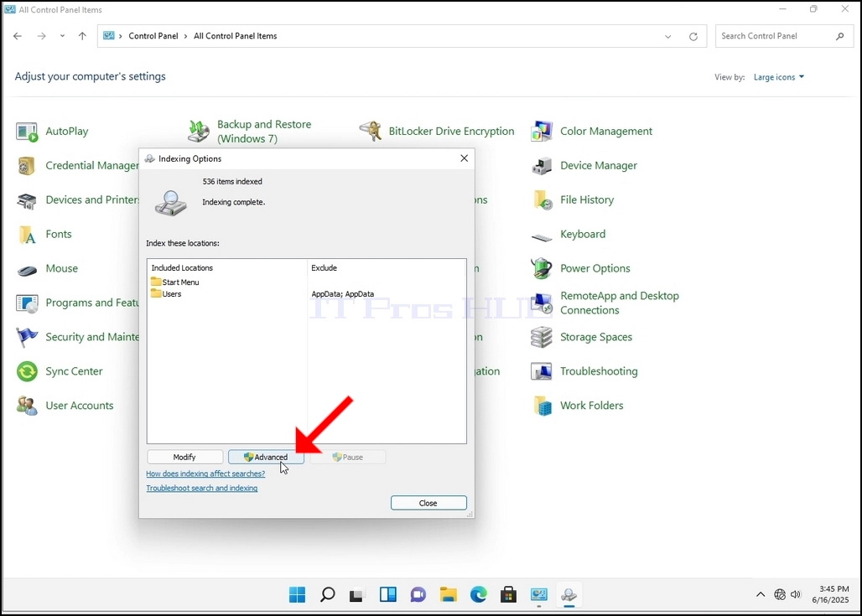The image size is (862, 616).
Task: Open File Explorer from the taskbar
Action: (x=448, y=594)
